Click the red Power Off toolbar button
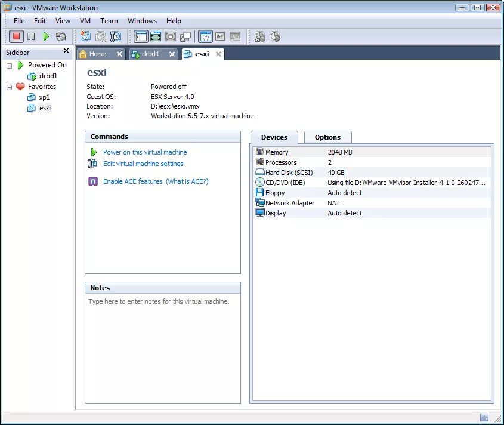The height and width of the screenshot is (425, 504). [x=16, y=36]
